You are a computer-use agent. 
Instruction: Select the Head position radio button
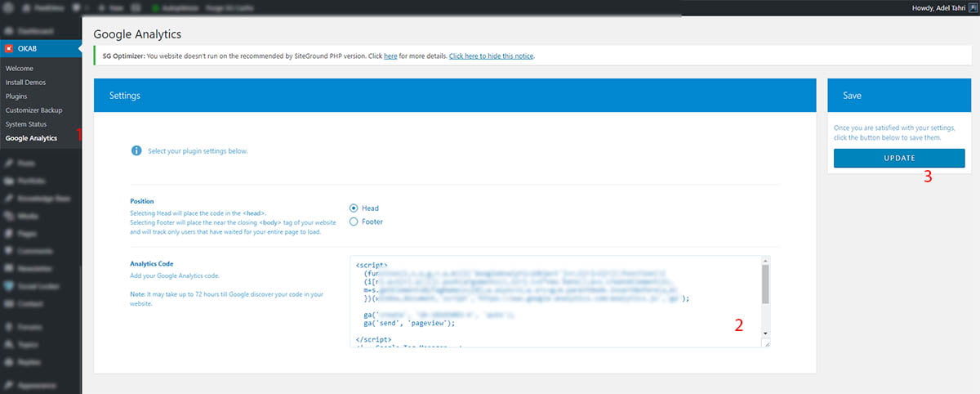click(x=354, y=208)
